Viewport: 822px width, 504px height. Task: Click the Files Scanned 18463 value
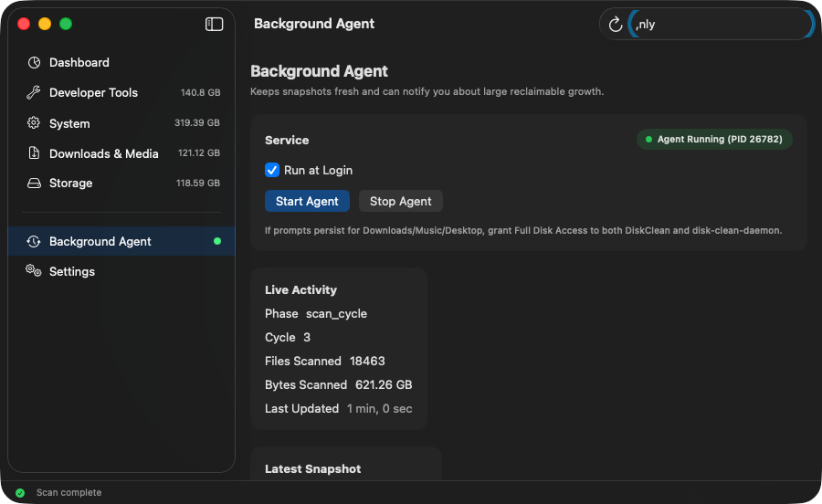coord(367,361)
